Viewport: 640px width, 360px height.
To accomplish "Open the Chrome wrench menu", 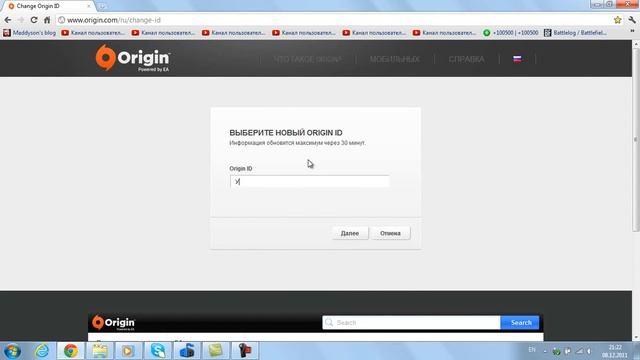I will (632, 20).
